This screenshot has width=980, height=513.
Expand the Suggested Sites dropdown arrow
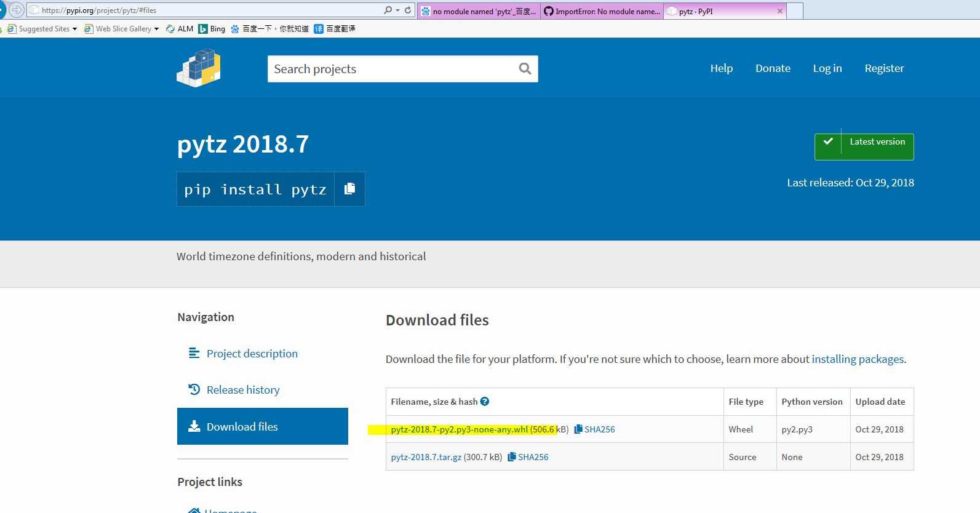click(74, 29)
